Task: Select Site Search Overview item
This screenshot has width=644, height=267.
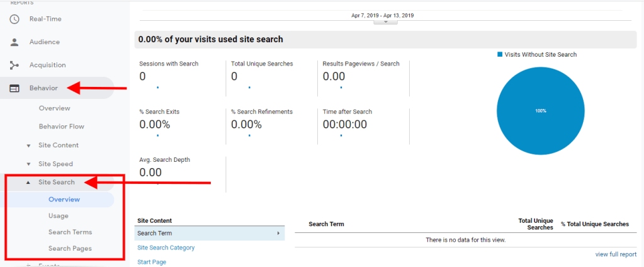Action: (64, 200)
